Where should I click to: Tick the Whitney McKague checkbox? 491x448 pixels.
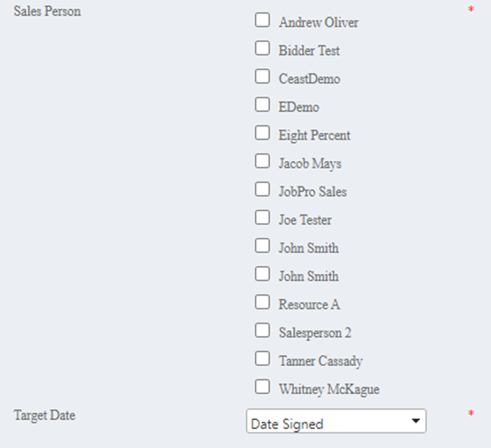[x=262, y=387]
